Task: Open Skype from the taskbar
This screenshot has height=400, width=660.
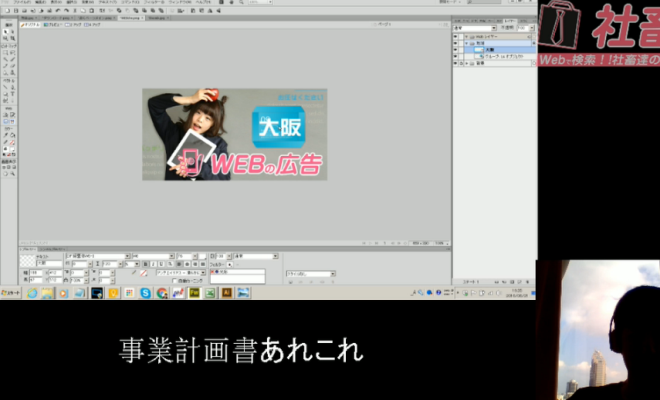Action: pos(145,293)
